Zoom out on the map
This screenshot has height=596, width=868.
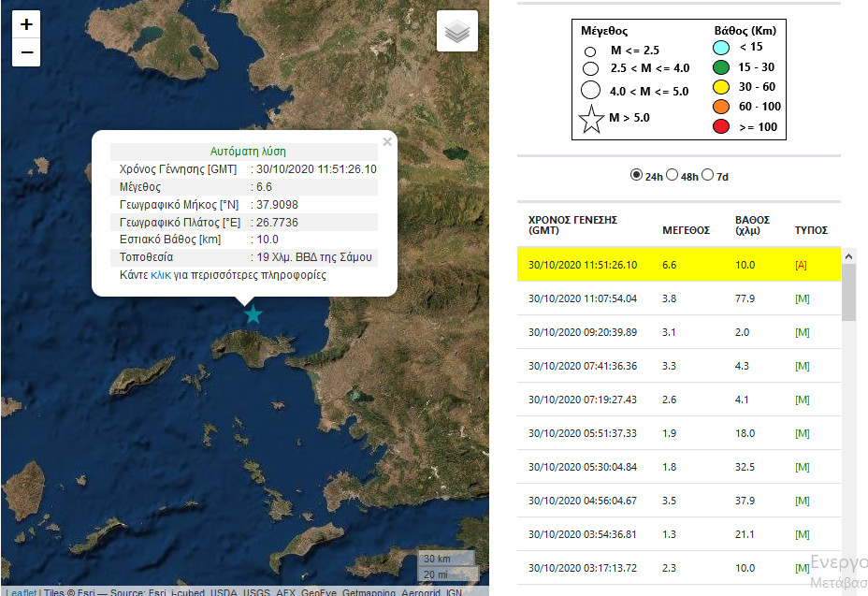(26, 52)
